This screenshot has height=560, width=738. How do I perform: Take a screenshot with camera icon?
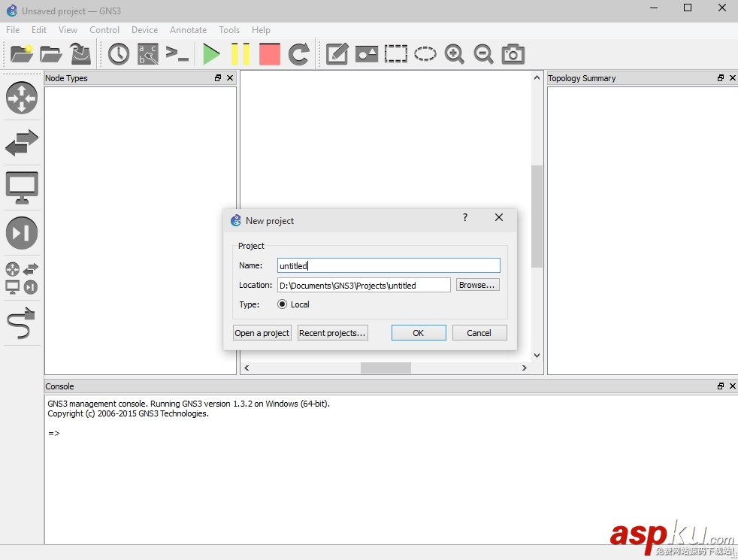[513, 53]
